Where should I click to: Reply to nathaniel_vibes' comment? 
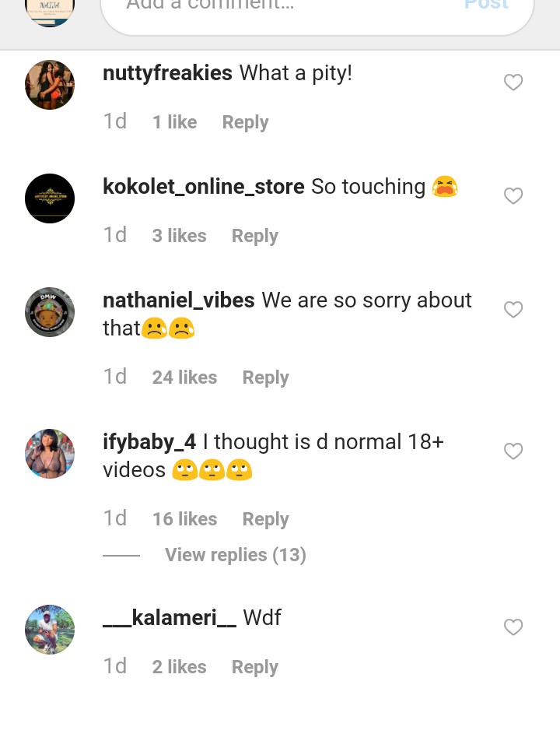coord(265,378)
